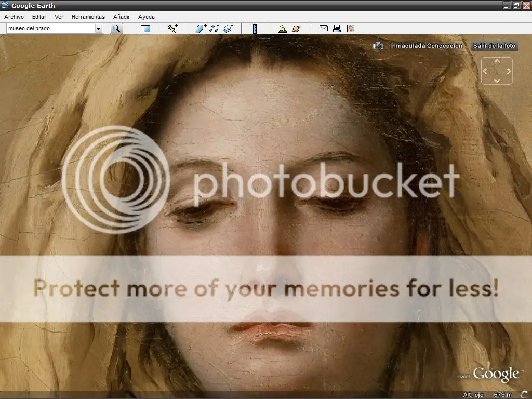Click the search magnifier button
The height and width of the screenshot is (399, 532).
pyautogui.click(x=116, y=29)
